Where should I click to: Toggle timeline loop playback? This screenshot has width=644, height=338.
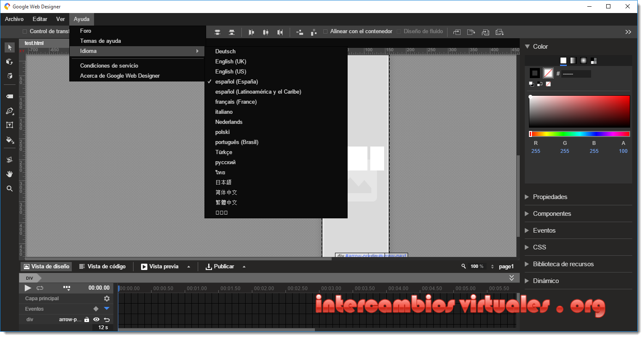click(x=40, y=288)
